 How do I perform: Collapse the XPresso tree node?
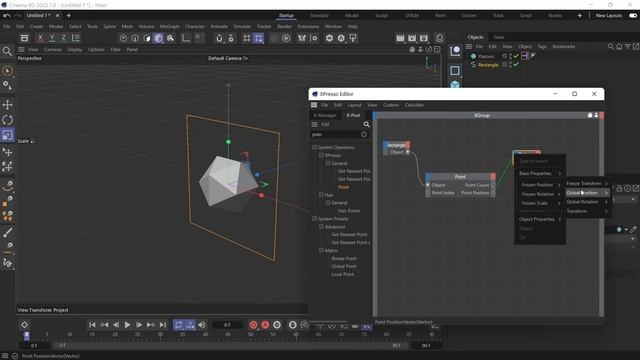coord(321,156)
